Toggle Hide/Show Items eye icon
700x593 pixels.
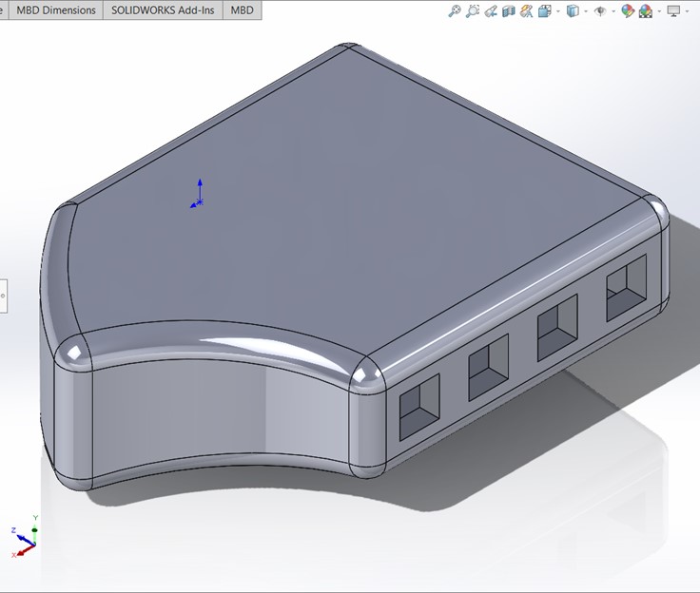[600, 10]
